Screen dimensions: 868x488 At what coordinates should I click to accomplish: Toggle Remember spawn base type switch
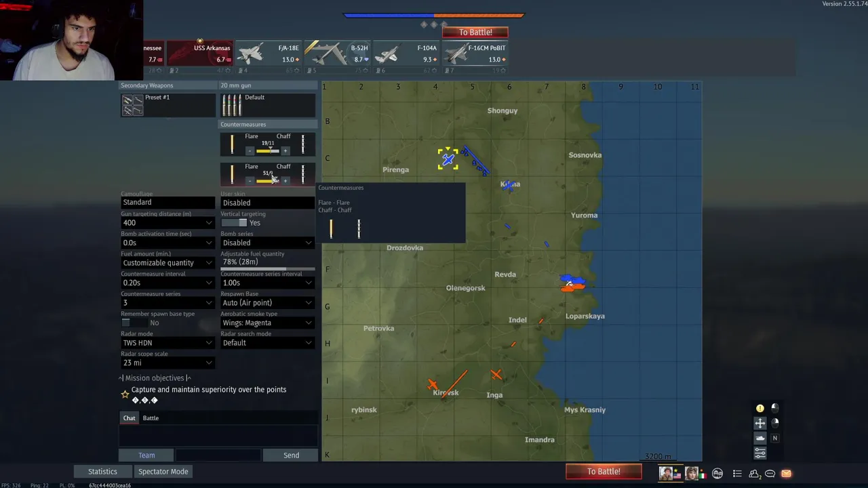[134, 323]
